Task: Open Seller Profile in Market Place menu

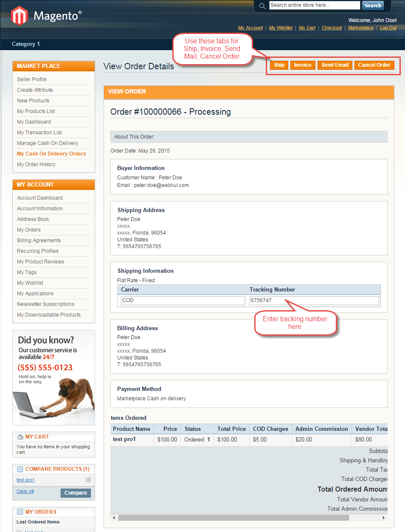Action: (32, 79)
